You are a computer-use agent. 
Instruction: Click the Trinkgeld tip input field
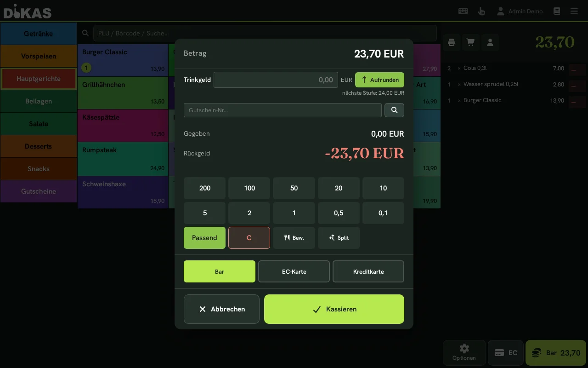click(276, 80)
